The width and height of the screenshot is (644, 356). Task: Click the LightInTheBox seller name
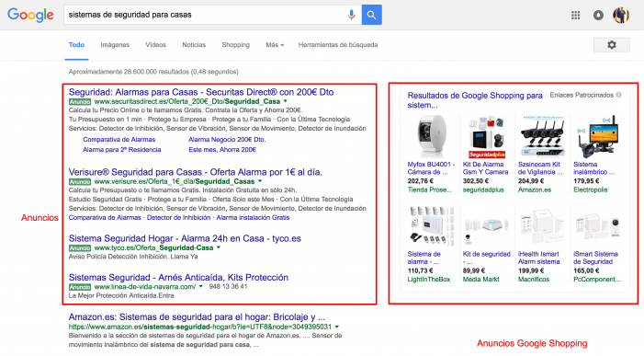pyautogui.click(x=429, y=279)
